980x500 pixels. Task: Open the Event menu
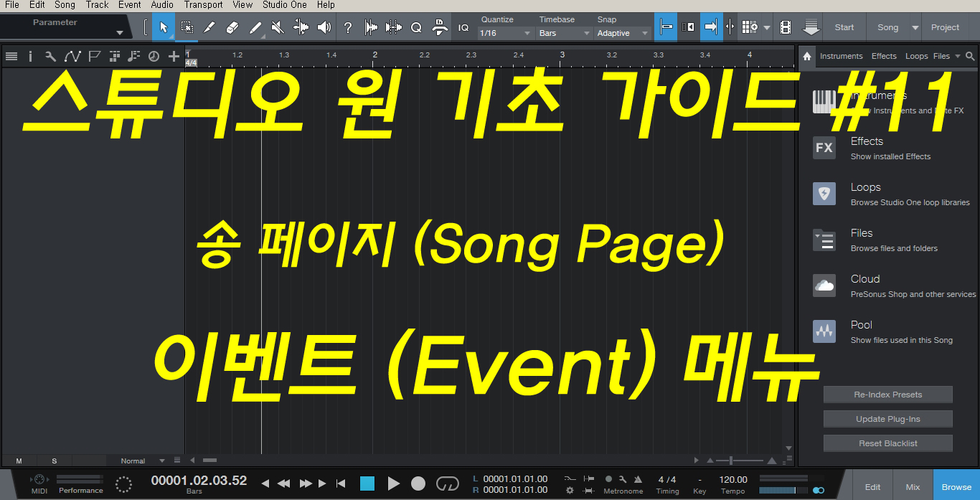pyautogui.click(x=130, y=4)
